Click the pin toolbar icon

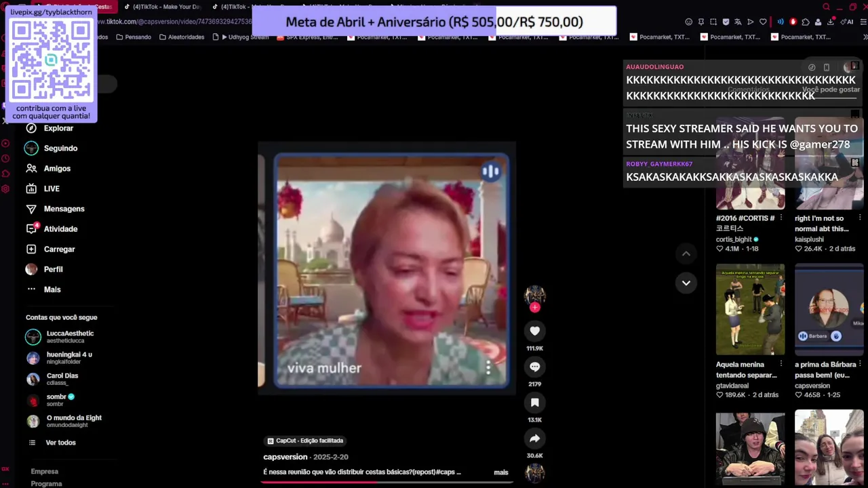[x=701, y=22]
